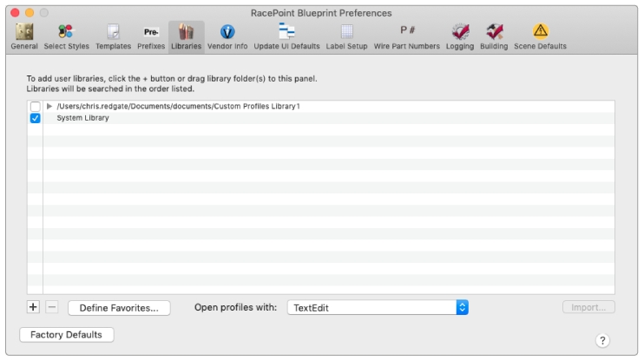This screenshot has height=360, width=644.
Task: Click the greyed-out Import button
Action: 588,307
